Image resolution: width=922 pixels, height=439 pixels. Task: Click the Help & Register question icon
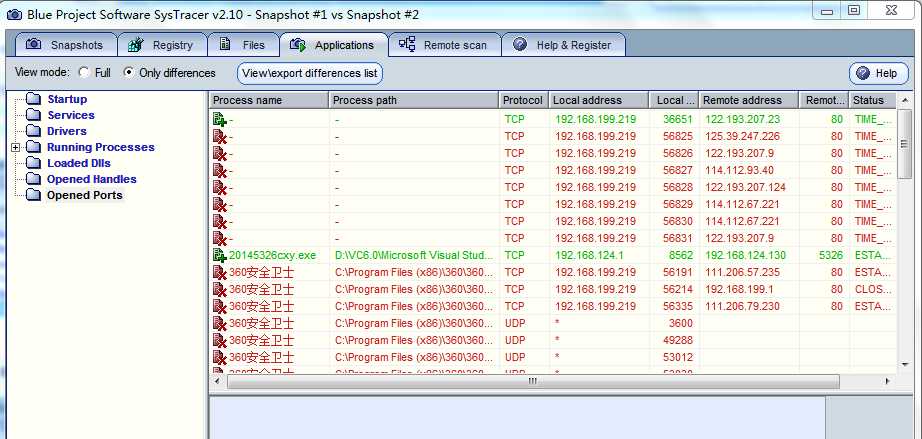coord(520,44)
